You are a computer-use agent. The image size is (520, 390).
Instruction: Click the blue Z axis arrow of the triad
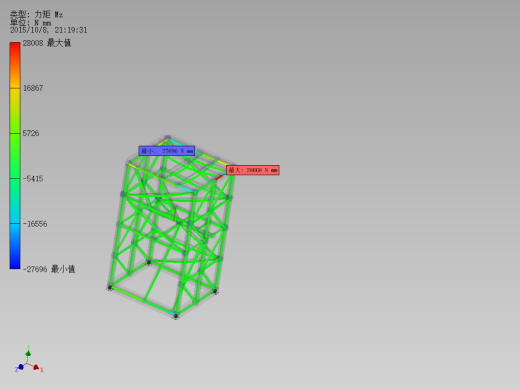coord(21,367)
